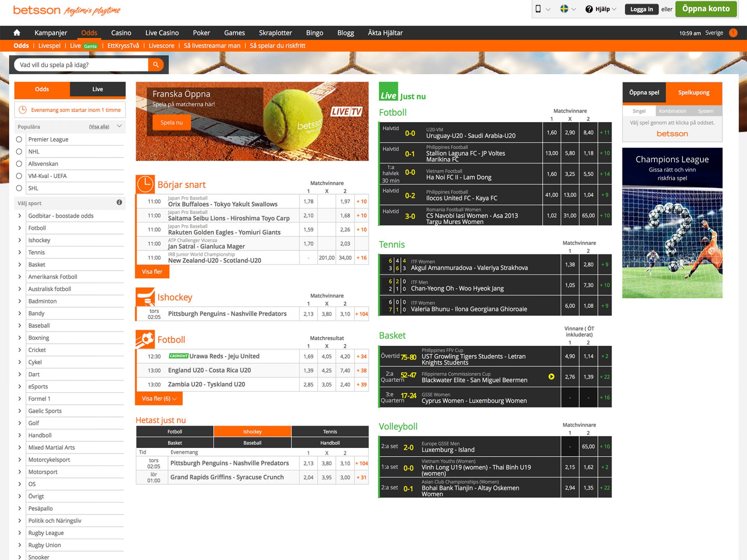Image resolution: width=747 pixels, height=560 pixels.
Task: Open the Luxemburg - Island volleyball match
Action: [448, 450]
